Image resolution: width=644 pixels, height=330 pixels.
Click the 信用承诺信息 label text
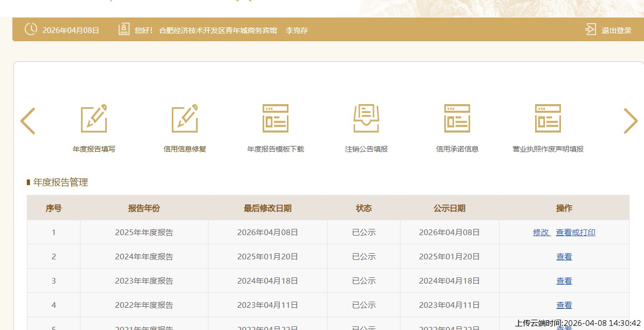point(457,149)
